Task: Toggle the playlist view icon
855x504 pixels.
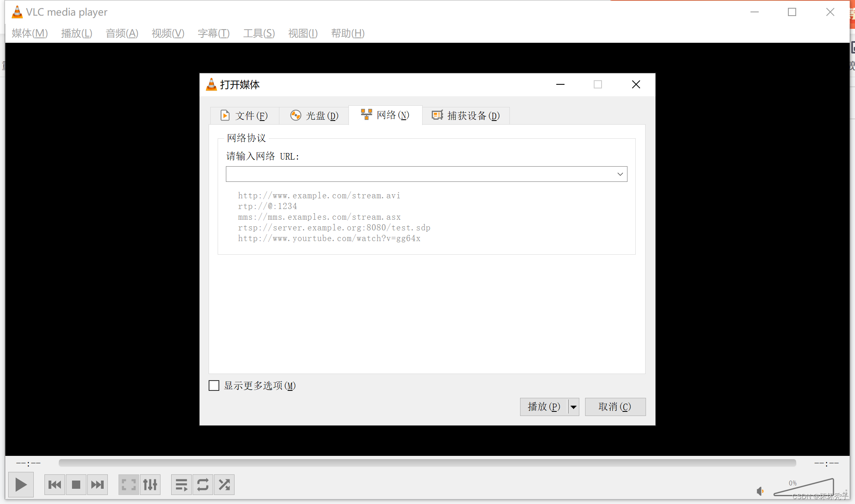Action: click(x=181, y=485)
